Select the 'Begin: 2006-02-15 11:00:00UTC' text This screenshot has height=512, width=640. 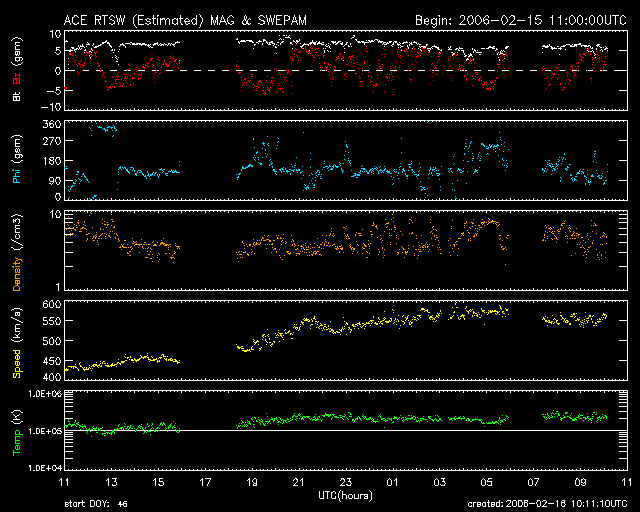[x=521, y=20]
